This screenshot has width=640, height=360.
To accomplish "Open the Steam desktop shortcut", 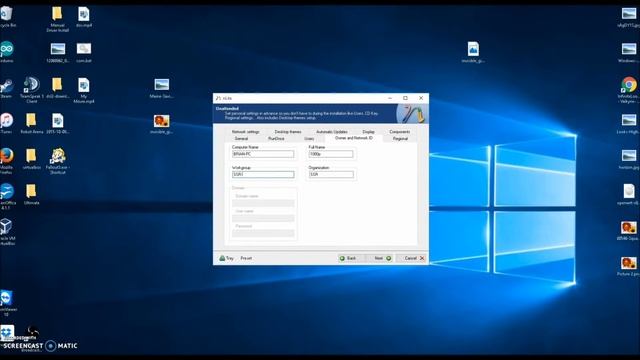I will [7, 88].
